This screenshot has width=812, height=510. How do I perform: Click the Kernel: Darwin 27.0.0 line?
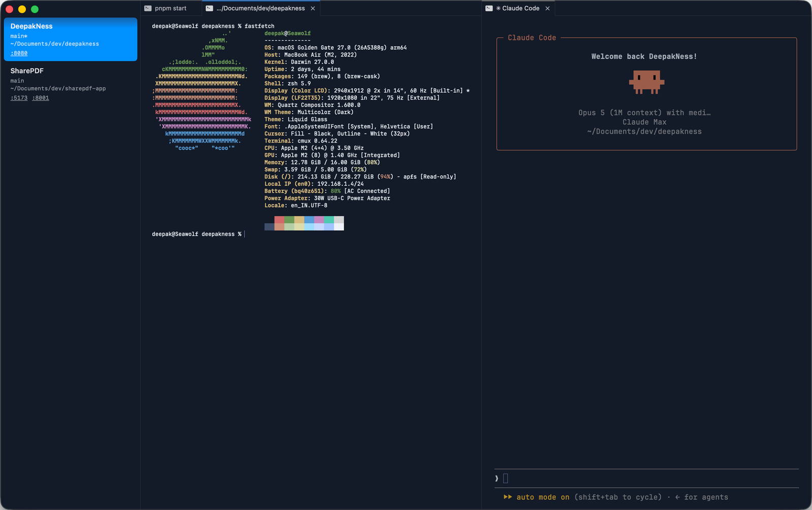299,62
